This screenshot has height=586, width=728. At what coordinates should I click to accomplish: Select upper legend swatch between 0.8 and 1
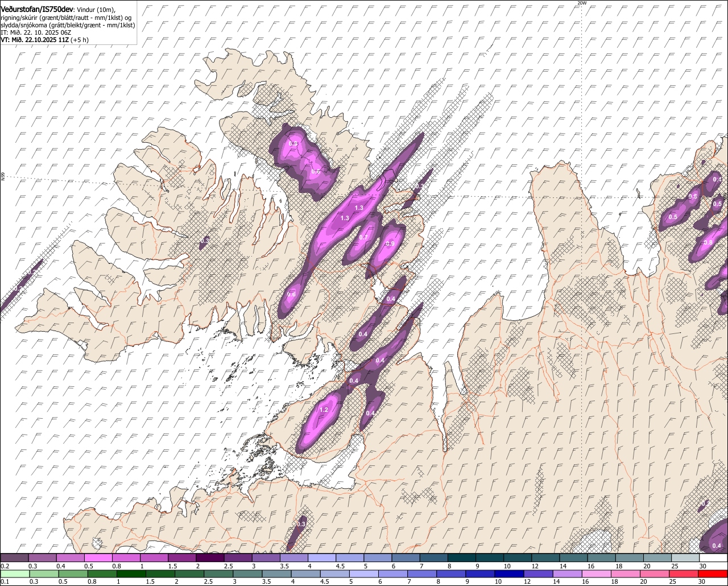126,558
